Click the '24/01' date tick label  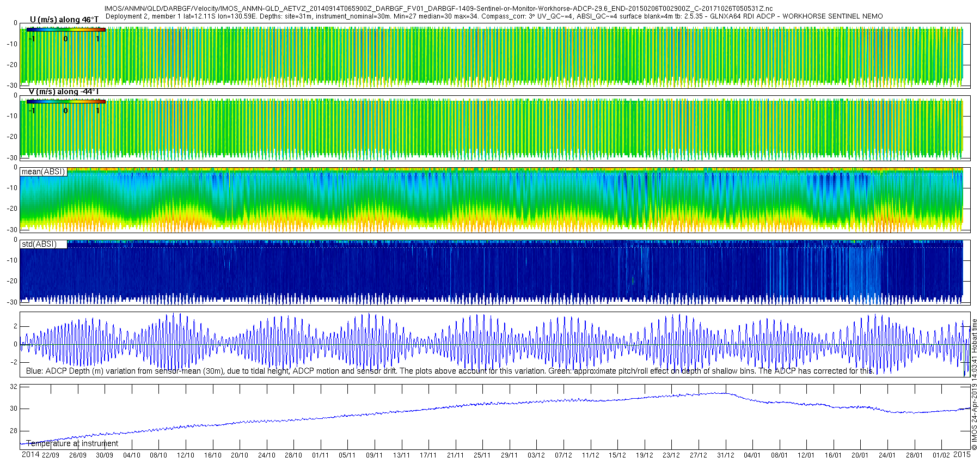coord(887,455)
